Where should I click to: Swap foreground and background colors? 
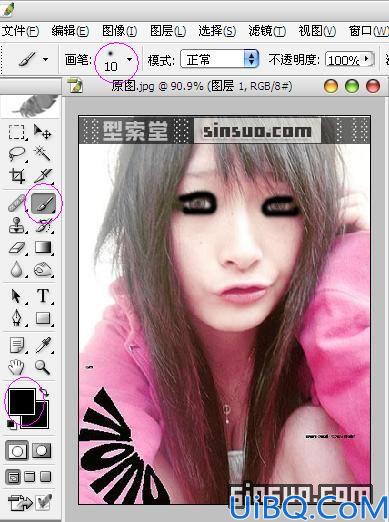tap(44, 392)
